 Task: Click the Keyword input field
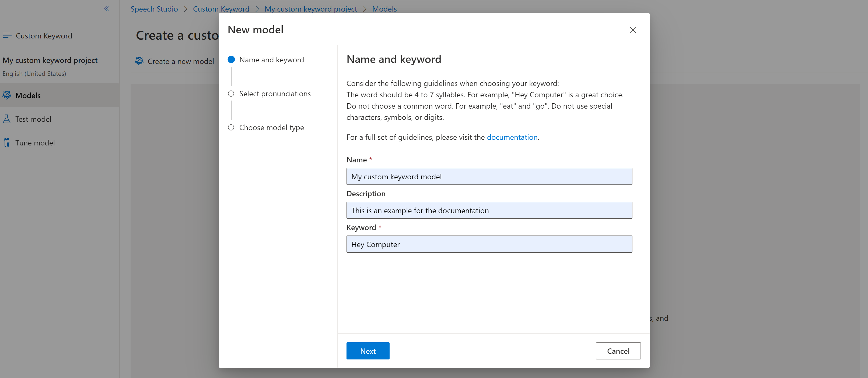click(x=489, y=244)
